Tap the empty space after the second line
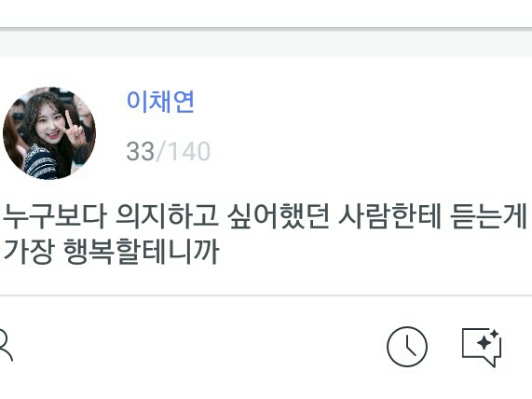 click(374, 252)
